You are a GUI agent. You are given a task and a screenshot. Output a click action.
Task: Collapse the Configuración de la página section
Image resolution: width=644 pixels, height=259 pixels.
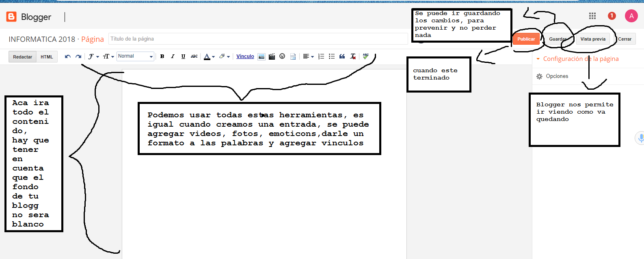(x=577, y=59)
